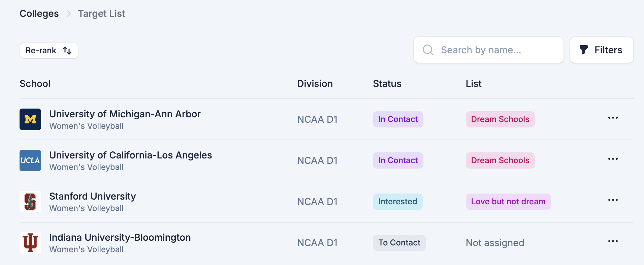Click the University of Michigan logo icon
The height and width of the screenshot is (265, 644).
30,119
